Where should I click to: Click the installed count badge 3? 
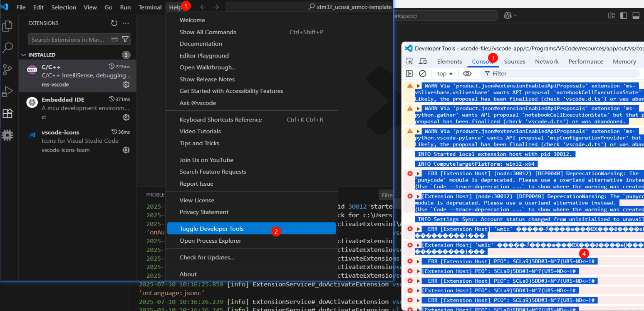coord(126,55)
